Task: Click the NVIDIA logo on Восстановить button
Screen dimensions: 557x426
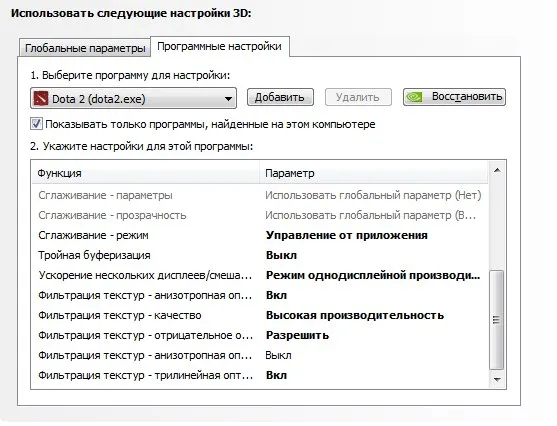Action: pyautogui.click(x=414, y=97)
